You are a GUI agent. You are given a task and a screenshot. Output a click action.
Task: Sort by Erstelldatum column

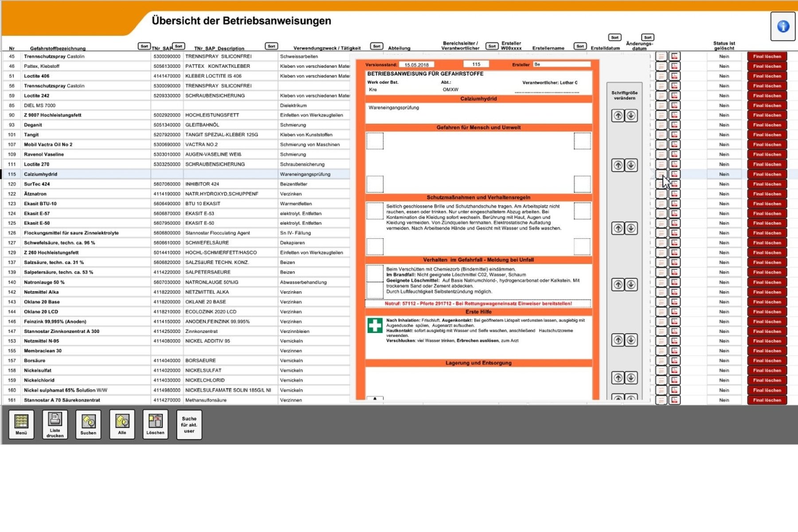(x=614, y=37)
